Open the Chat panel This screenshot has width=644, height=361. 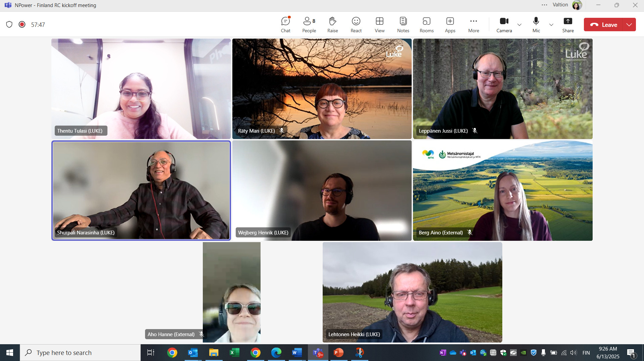click(x=285, y=25)
